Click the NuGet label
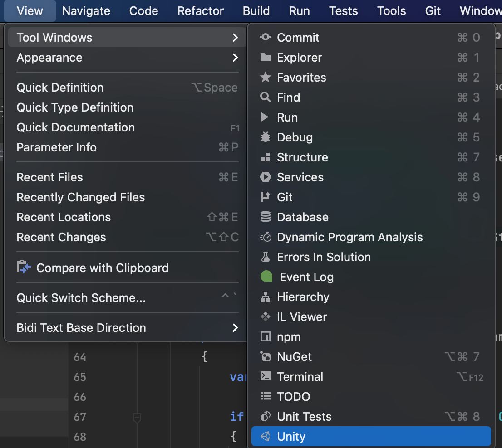The image size is (502, 448). click(294, 357)
